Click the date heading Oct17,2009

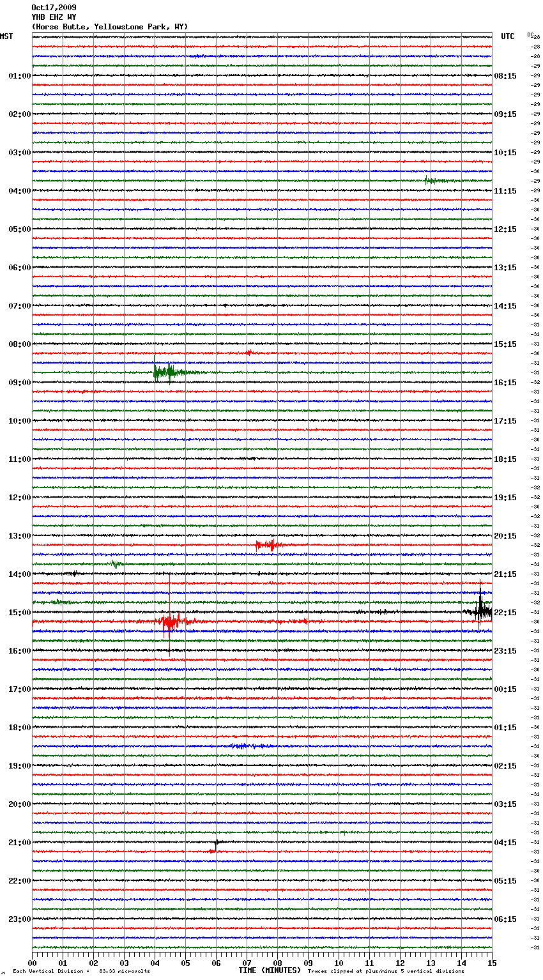(54, 8)
